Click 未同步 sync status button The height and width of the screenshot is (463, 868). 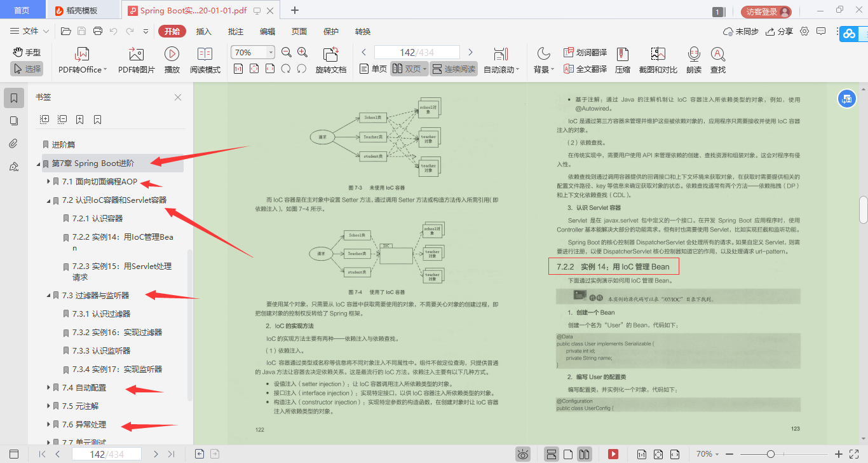741,31
